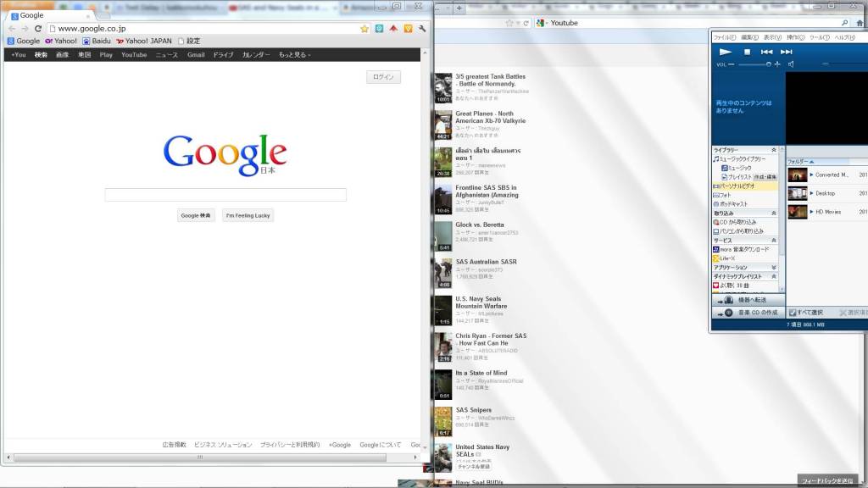Screen dimensions: 868x488
Task: Open the ファイル menu in media player
Action: click(724, 37)
